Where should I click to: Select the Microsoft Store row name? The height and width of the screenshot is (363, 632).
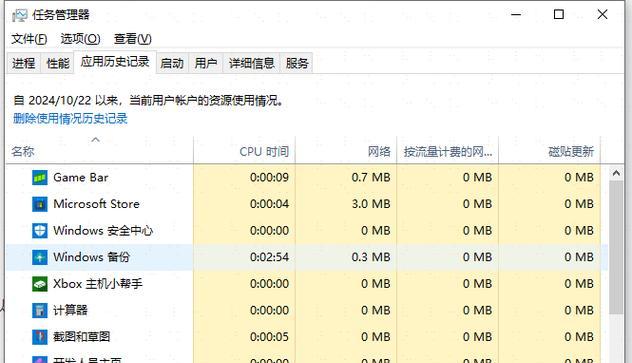pos(96,204)
